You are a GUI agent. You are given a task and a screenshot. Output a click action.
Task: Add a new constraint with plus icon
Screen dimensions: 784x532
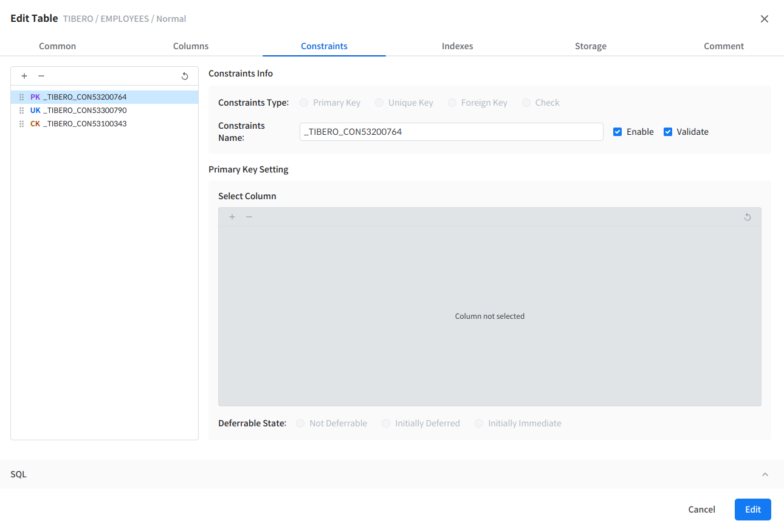pyautogui.click(x=24, y=76)
